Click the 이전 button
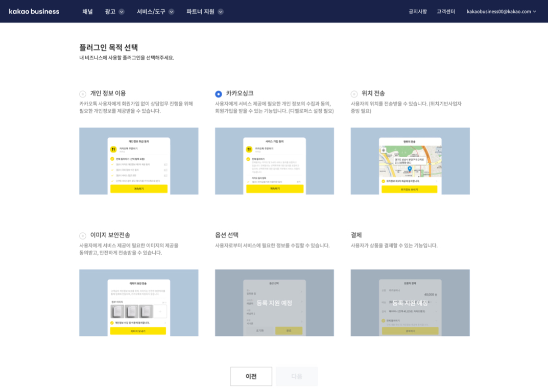 pyautogui.click(x=251, y=376)
